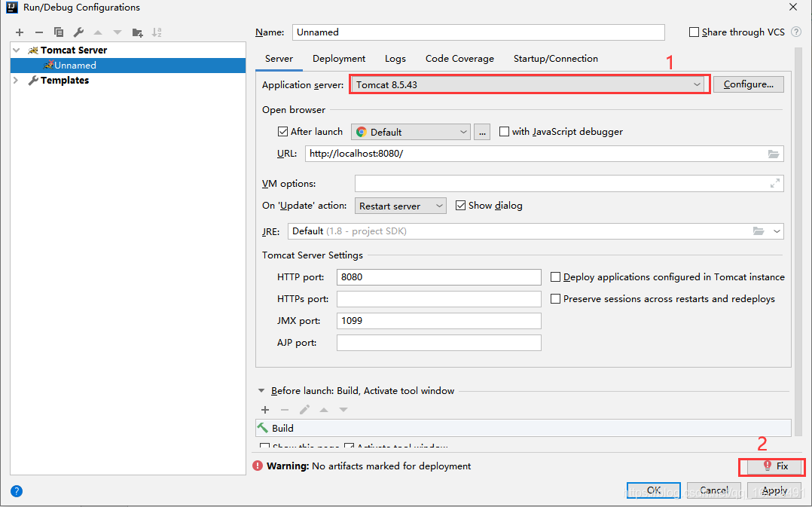Open edit templates wrench icon
812x507 pixels.
click(78, 32)
